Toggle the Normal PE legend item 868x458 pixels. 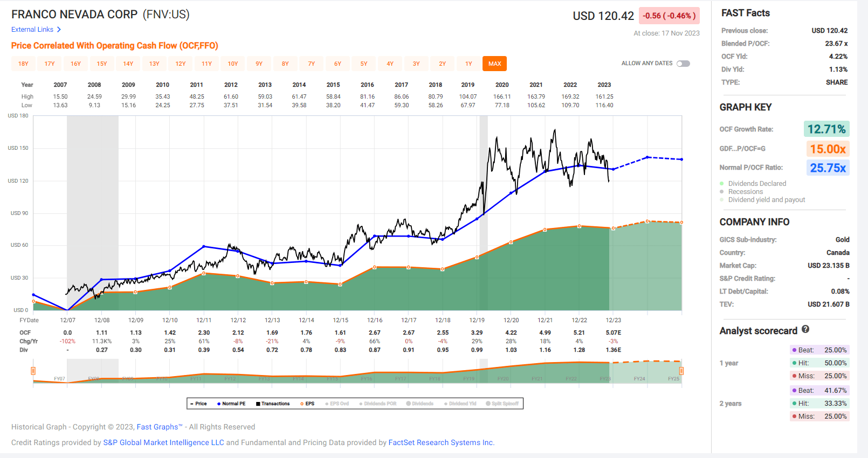click(x=231, y=404)
